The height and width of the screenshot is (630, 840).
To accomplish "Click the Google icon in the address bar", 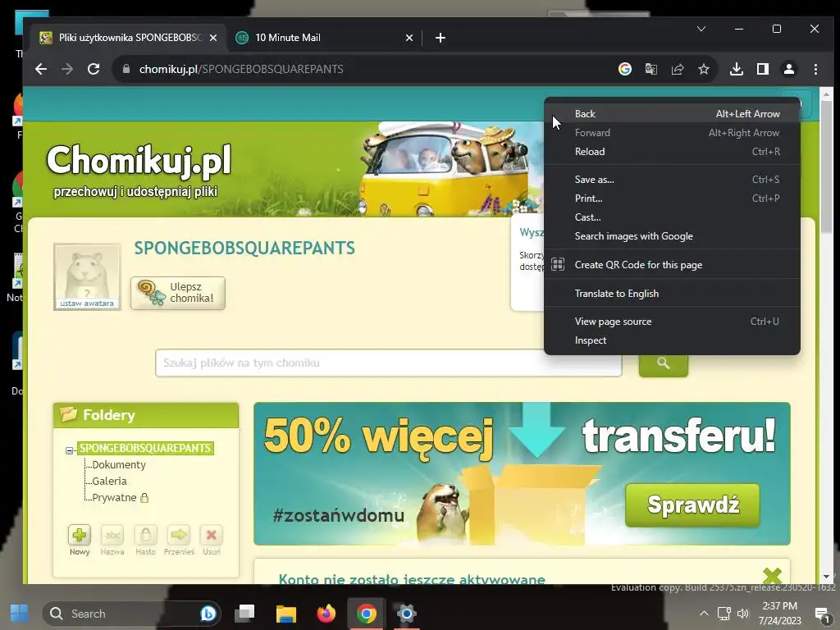I will click(624, 69).
